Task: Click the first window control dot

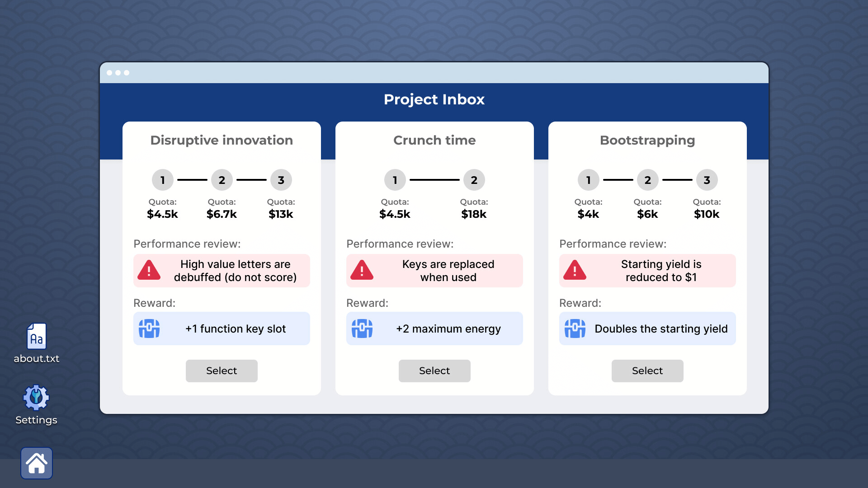Action: pos(109,73)
